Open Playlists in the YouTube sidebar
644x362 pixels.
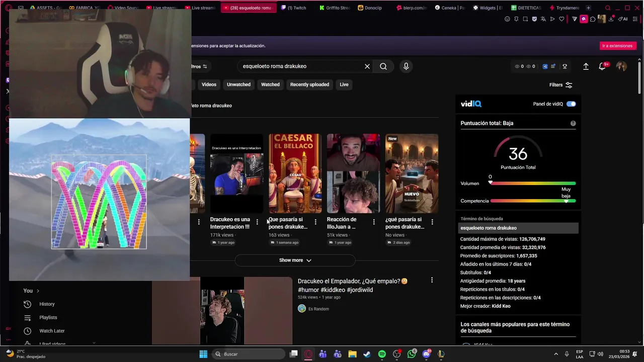[x=48, y=318]
